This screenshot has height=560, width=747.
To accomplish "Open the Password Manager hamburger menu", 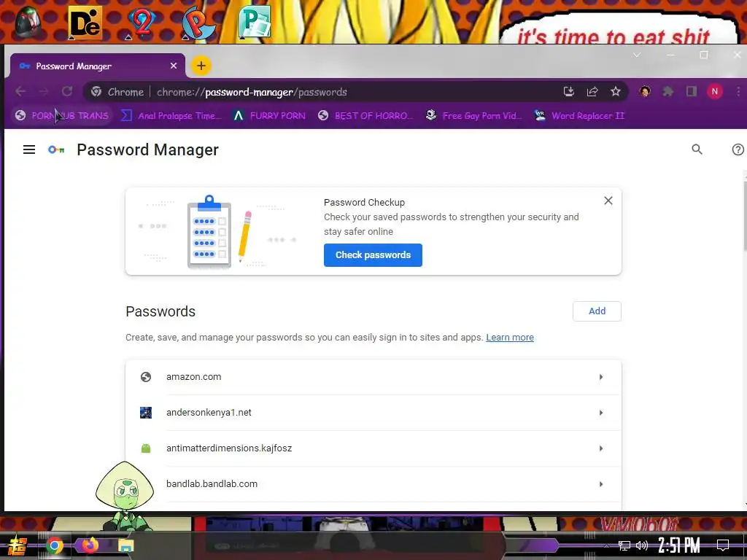I will [29, 149].
